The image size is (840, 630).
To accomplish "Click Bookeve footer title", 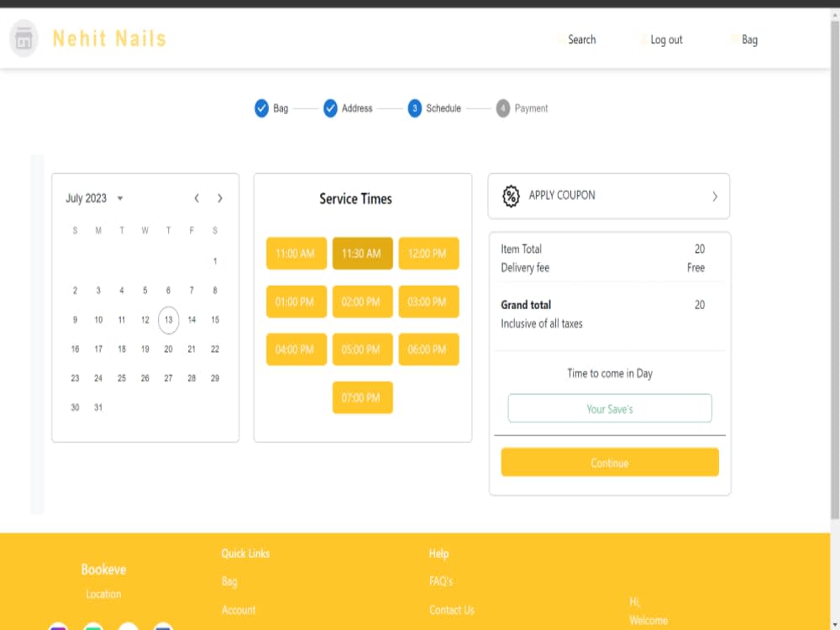I will 103,570.
